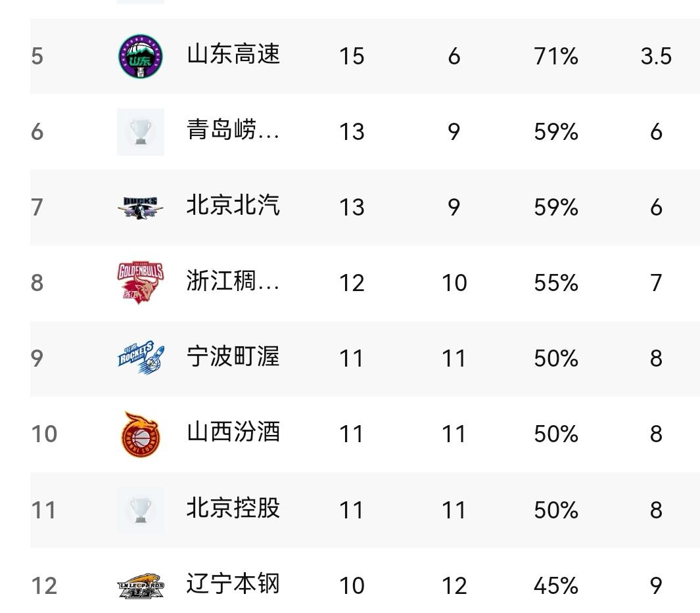Open the Shandong Hi-Speed team logo
This screenshot has height=613, width=700.
coord(141,57)
